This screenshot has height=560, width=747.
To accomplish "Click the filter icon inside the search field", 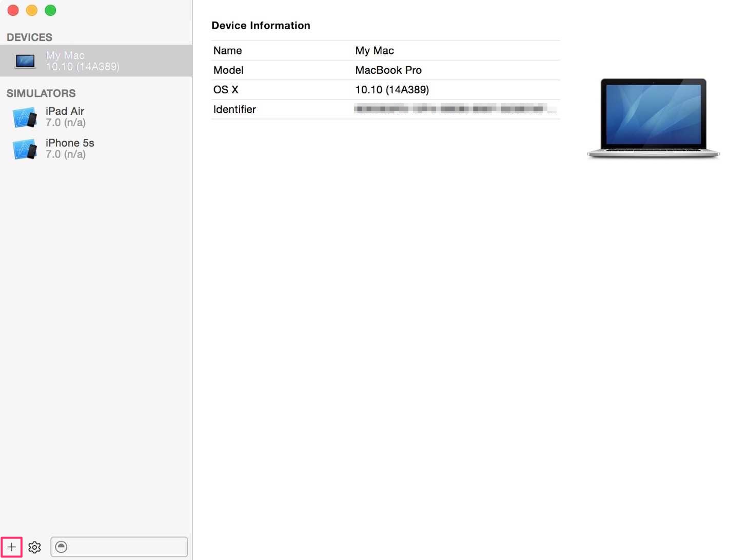I will click(x=61, y=547).
